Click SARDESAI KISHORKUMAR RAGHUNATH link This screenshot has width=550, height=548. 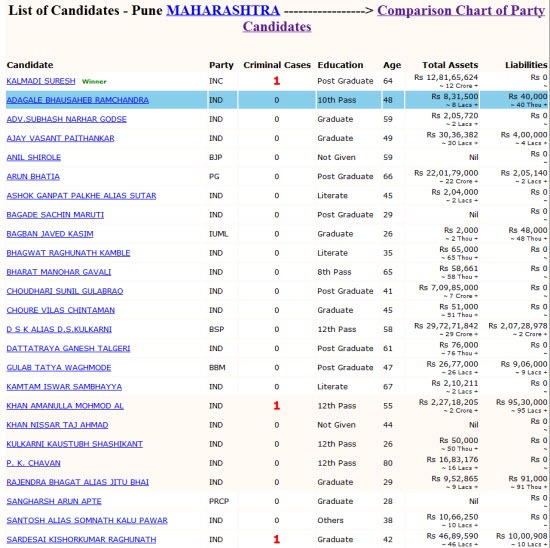click(x=81, y=540)
